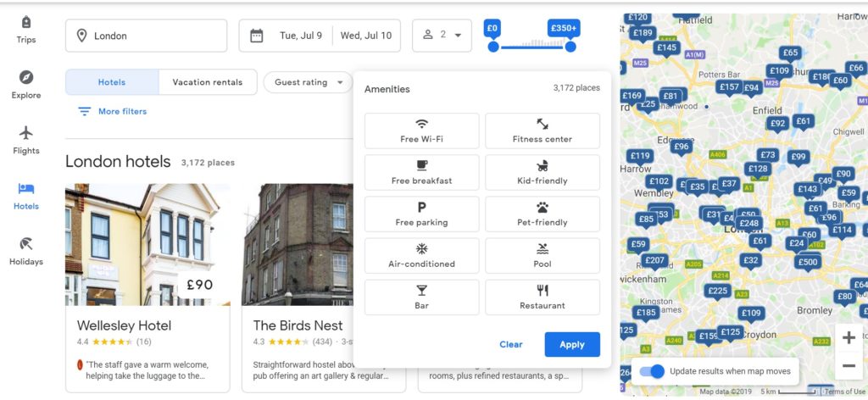Viewport: 868px width, 400px height.
Task: Zoom in on the map
Action: (x=849, y=337)
